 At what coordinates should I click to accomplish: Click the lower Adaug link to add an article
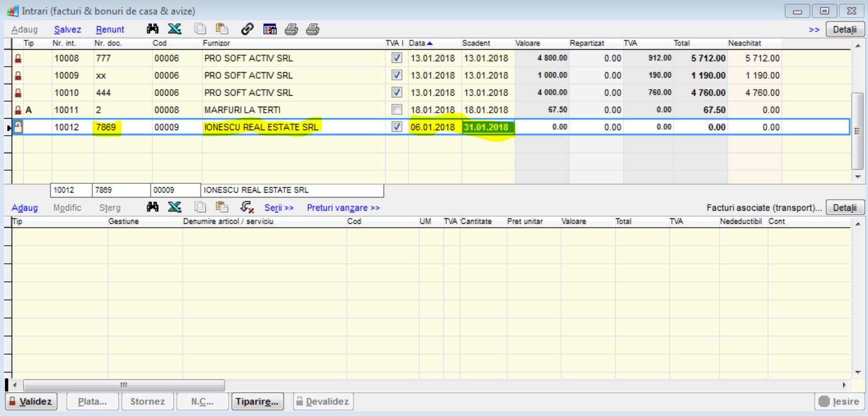point(25,207)
